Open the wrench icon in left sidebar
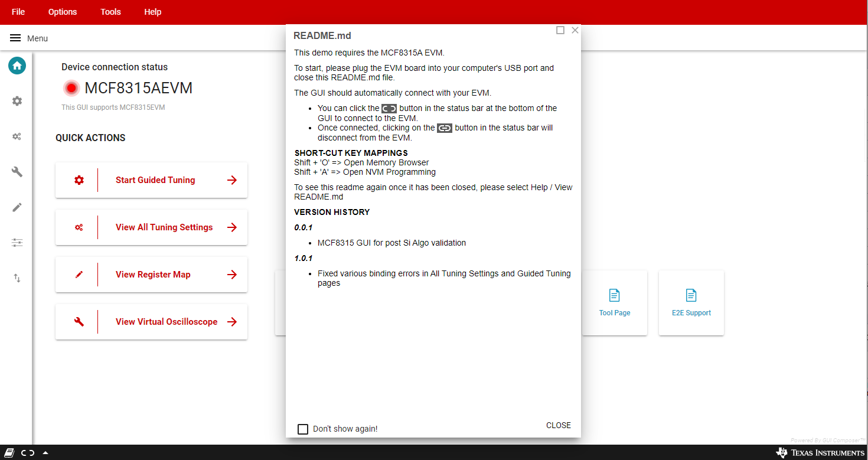This screenshot has height=460, width=868. point(17,172)
